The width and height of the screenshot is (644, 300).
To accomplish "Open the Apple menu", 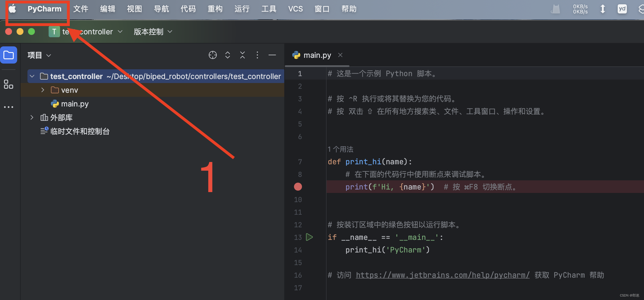I will [12, 9].
